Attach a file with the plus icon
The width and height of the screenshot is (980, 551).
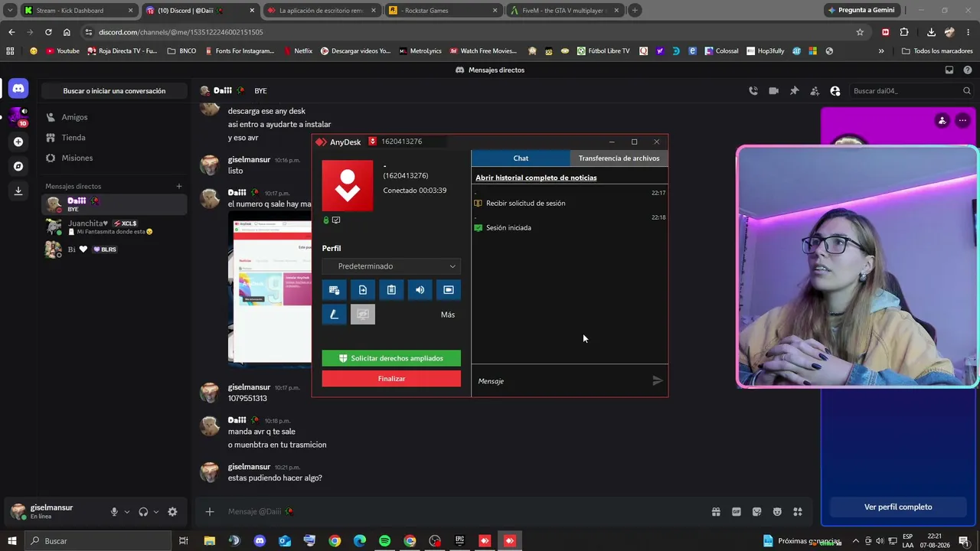210,512
